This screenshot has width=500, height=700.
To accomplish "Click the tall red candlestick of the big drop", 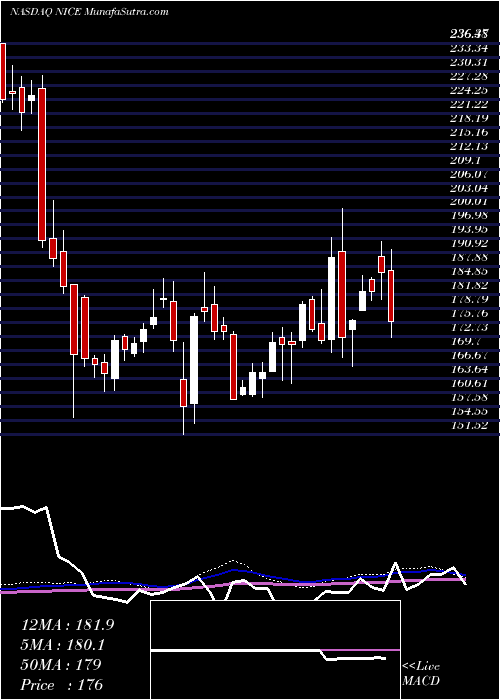I will click(x=42, y=164).
